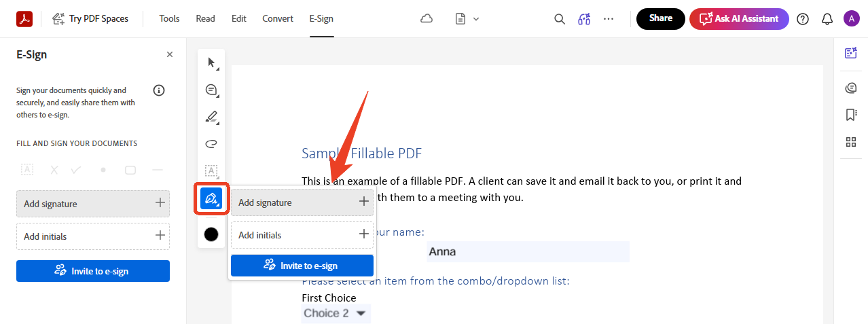Close the E-Sign panel
This screenshot has width=868, height=324.
(x=170, y=54)
